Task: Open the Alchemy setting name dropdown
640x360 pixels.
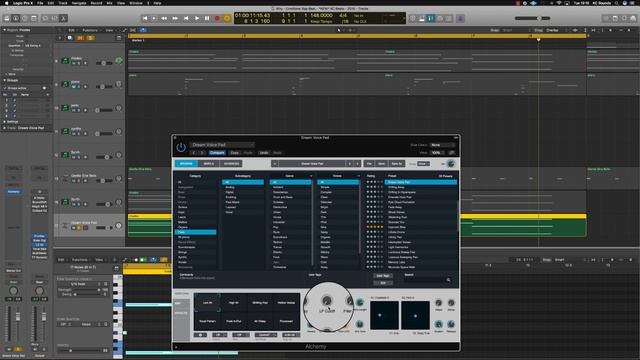Action: 222,145
